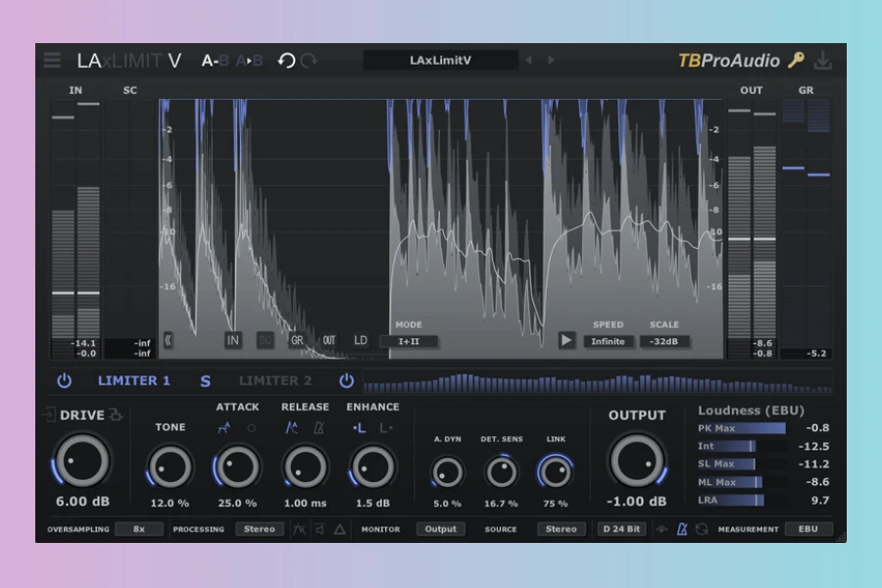Click the TONE knob
This screenshot has width=882, height=588.
(170, 467)
